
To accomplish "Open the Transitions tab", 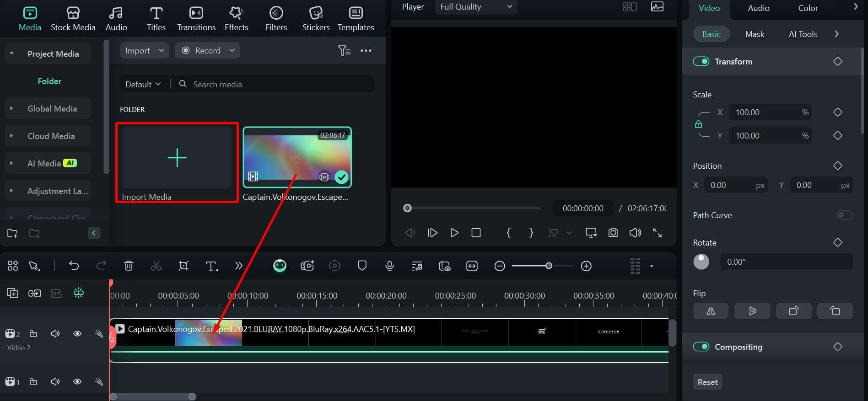I will [196, 19].
